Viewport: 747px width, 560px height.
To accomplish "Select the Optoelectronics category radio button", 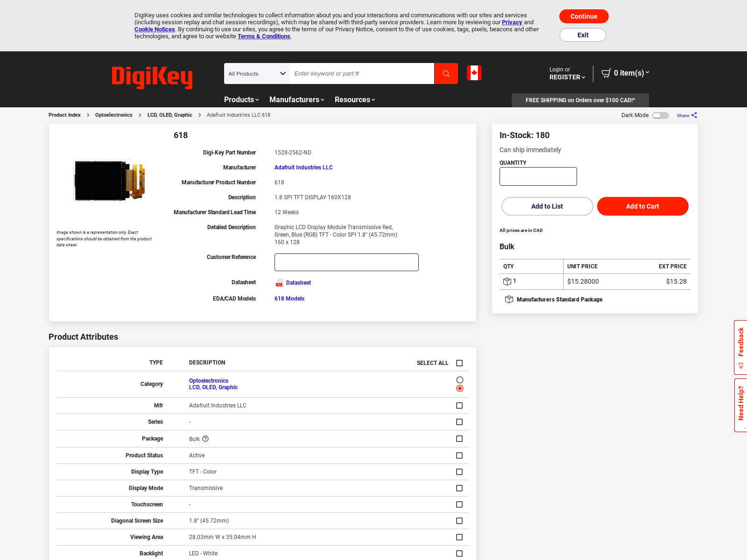I will pyautogui.click(x=460, y=380).
